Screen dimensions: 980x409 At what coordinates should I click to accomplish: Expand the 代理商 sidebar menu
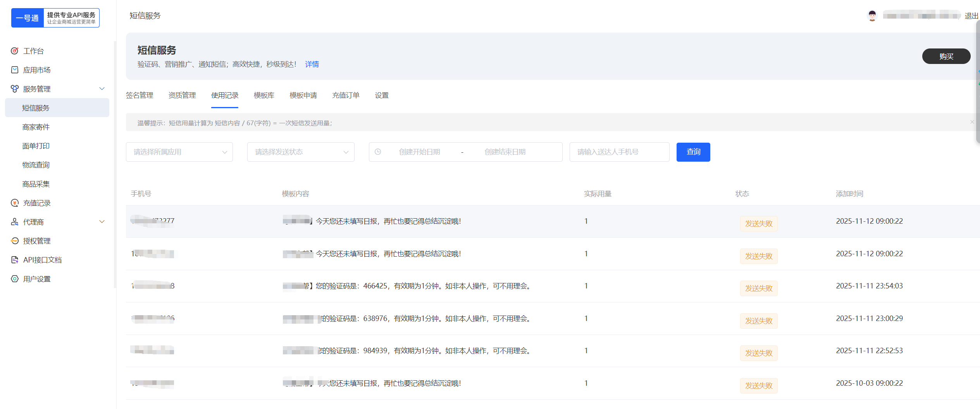click(102, 222)
